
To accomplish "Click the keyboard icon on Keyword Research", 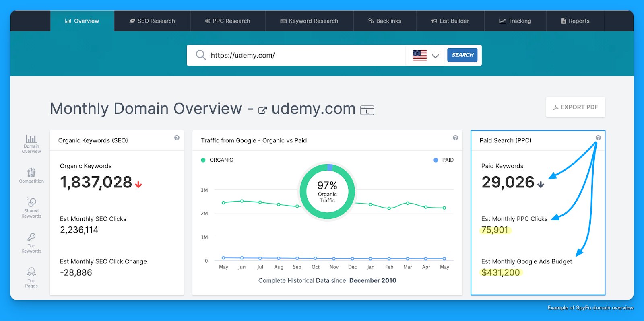I will coord(283,21).
